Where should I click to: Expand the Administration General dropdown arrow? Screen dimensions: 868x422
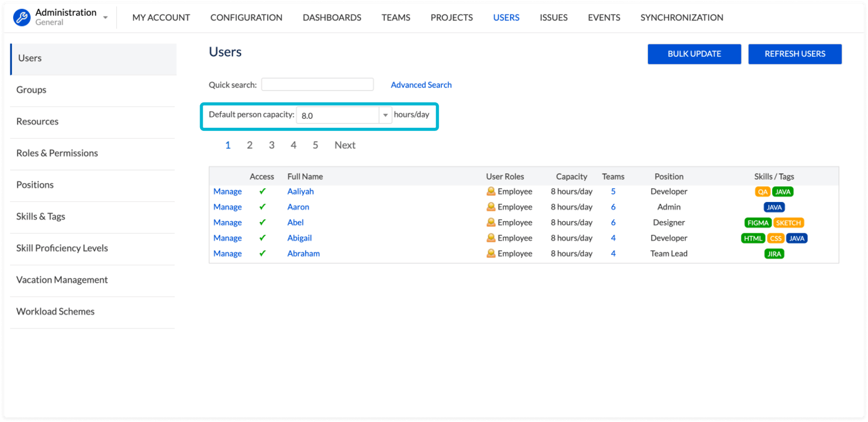tap(105, 18)
